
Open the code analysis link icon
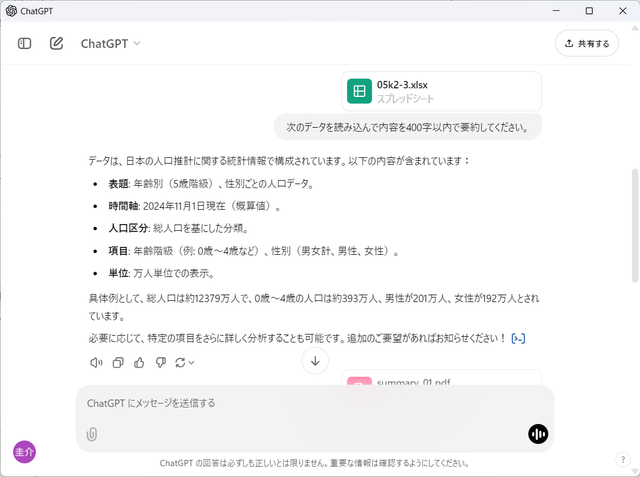point(518,338)
